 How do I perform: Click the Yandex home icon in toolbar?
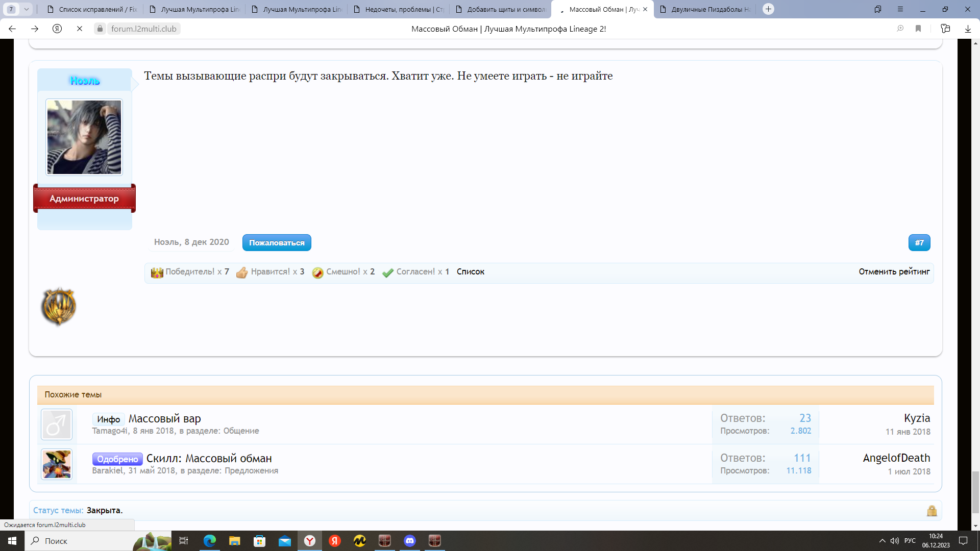pos(57,29)
